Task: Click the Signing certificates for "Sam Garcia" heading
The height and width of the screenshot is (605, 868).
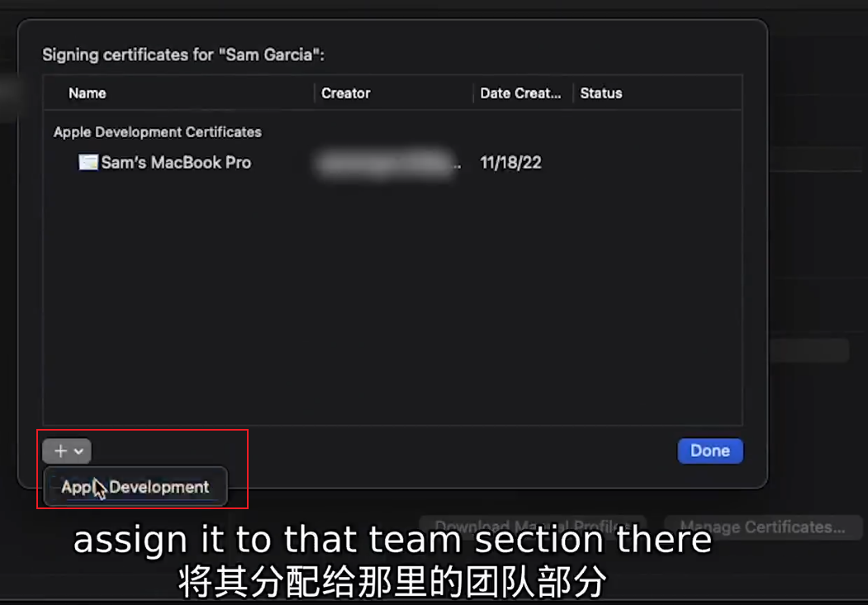Action: point(183,55)
